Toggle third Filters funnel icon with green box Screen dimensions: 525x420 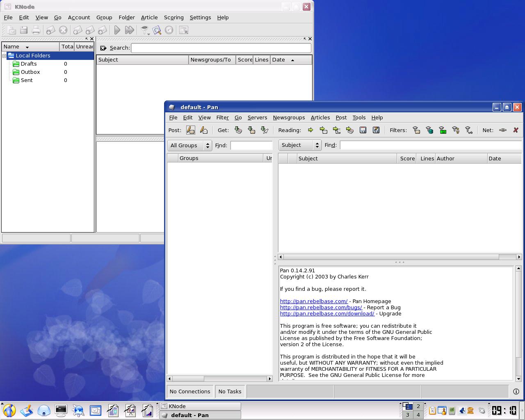click(x=443, y=130)
